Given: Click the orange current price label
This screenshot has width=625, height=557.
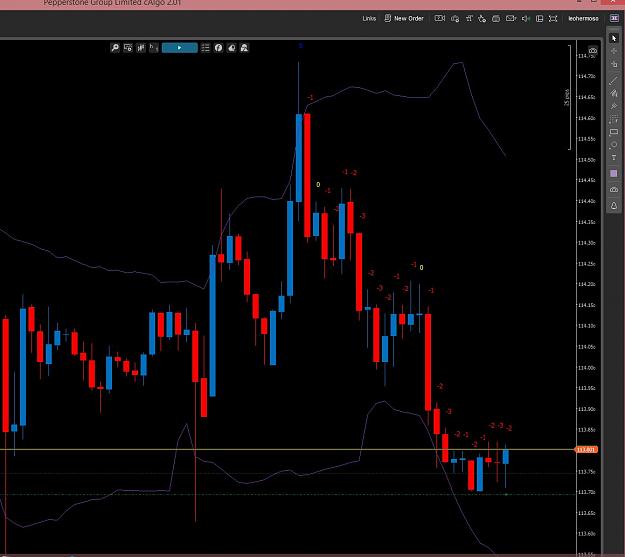Looking at the screenshot, I should [586, 450].
